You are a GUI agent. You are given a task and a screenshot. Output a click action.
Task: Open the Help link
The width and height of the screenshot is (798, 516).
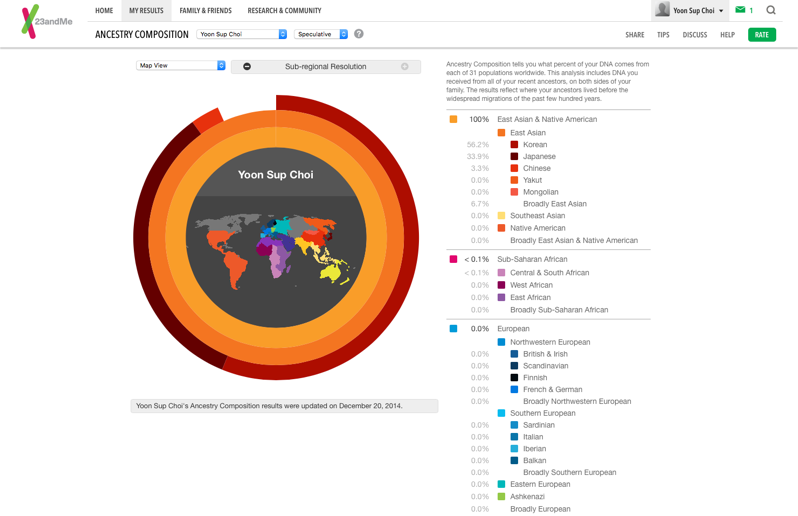click(727, 35)
